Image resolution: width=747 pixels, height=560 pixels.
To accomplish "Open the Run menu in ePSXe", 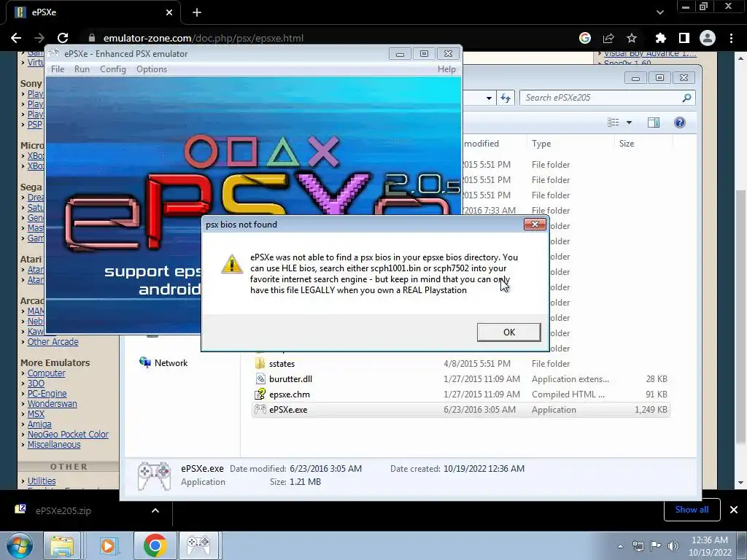I will (82, 69).
